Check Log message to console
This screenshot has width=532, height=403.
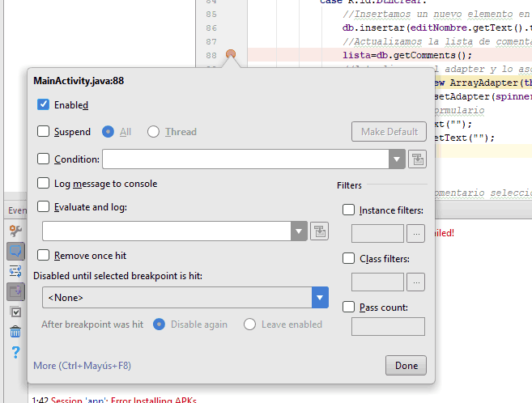click(x=43, y=183)
